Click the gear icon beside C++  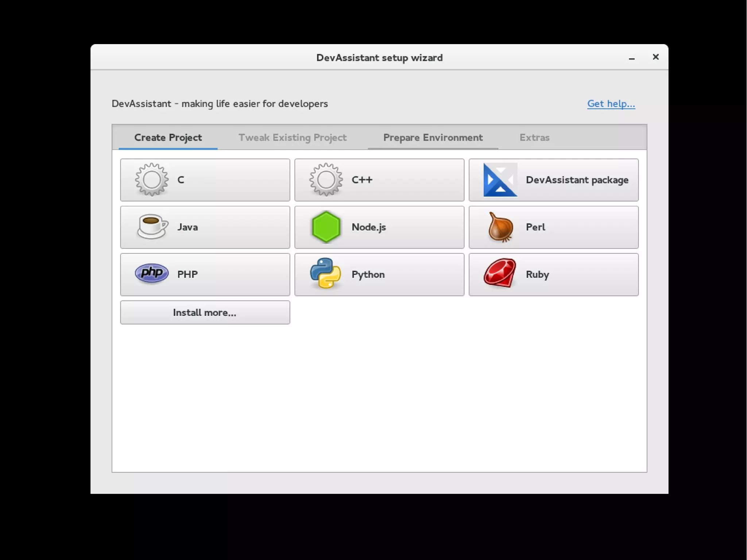click(326, 179)
